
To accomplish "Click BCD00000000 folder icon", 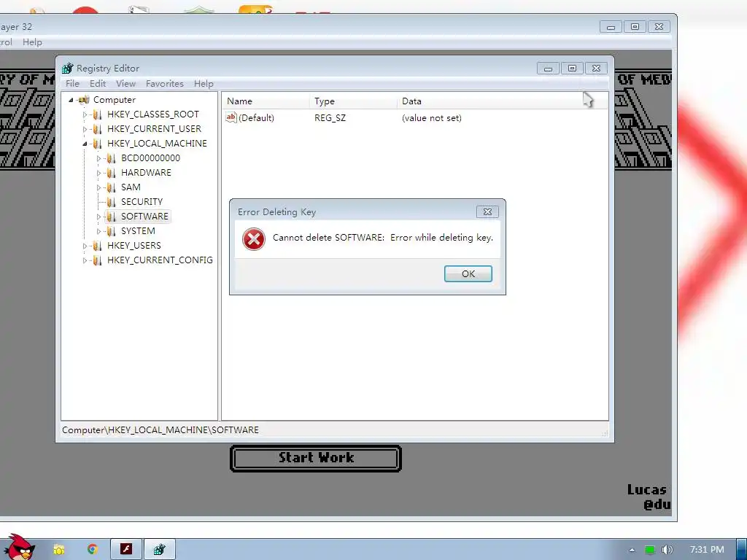I will (112, 158).
